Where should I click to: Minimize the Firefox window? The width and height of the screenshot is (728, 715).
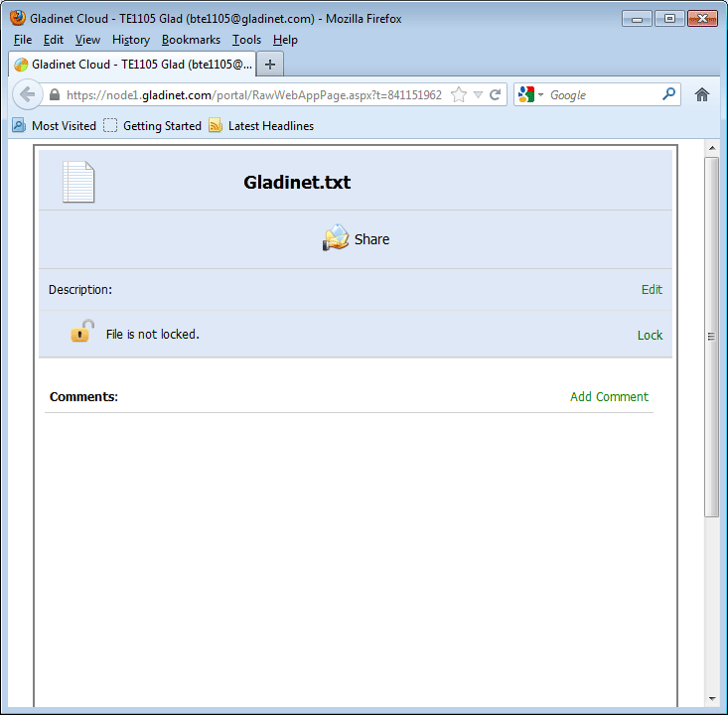637,19
